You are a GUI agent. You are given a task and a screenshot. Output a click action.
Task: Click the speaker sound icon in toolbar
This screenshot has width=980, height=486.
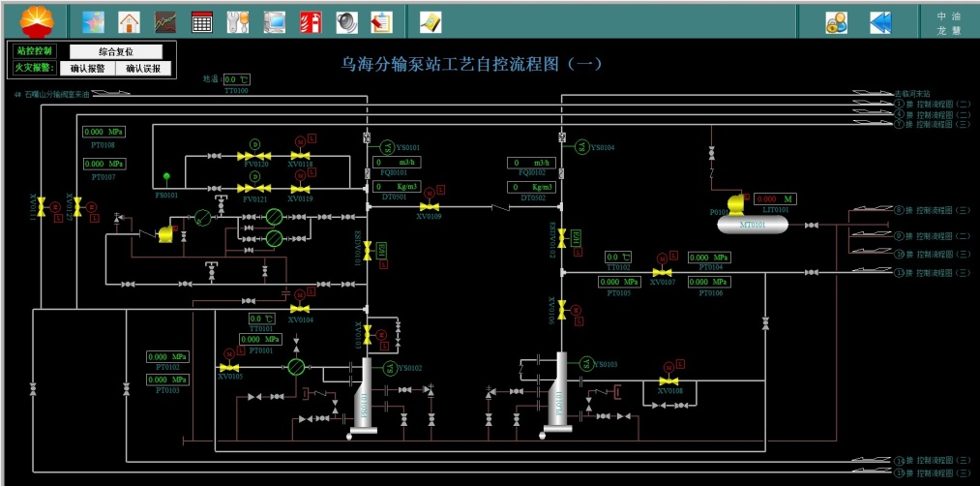coord(345,21)
